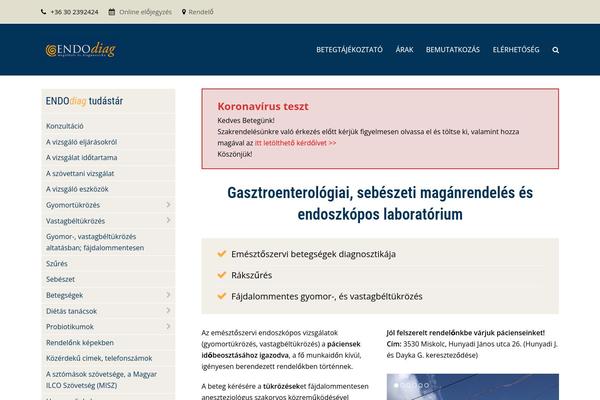This screenshot has height=400, width=600.
Task: Open A vizsgáló eszközök sidebar item
Action: click(x=77, y=189)
